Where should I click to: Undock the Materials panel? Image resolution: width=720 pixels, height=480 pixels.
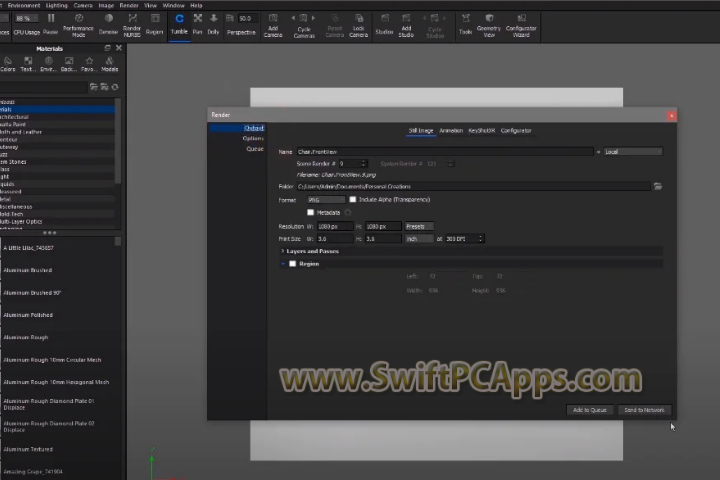(x=107, y=48)
